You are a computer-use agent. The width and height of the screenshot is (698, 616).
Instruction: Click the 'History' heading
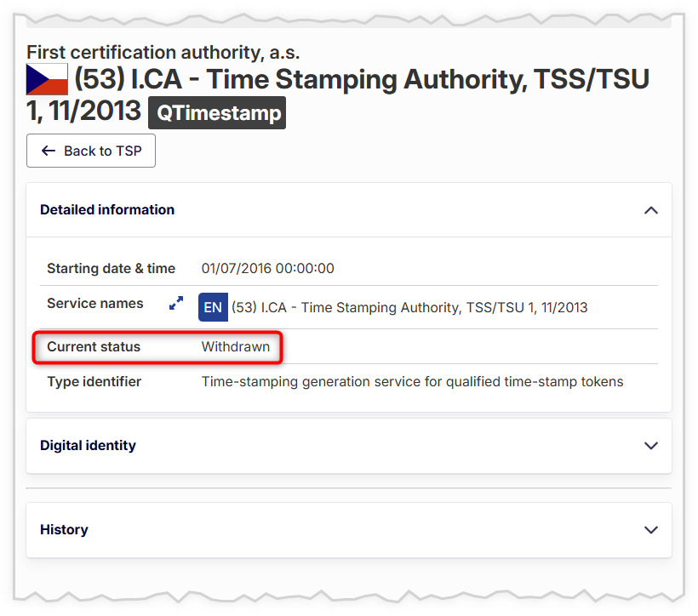64,530
